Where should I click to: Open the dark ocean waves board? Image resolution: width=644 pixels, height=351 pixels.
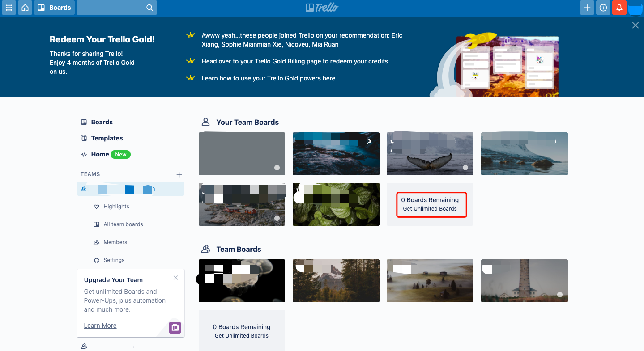click(336, 154)
